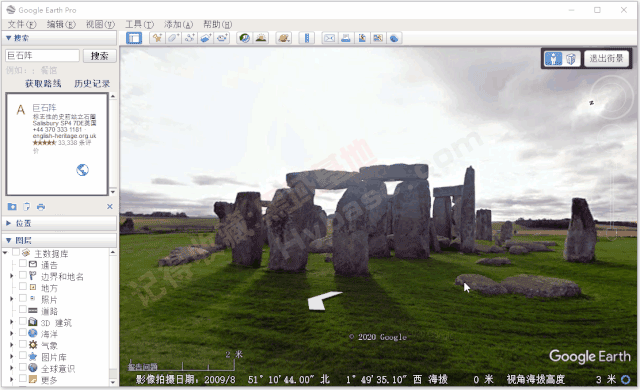Click the navigation compass ring
This screenshot has height=390, width=640.
tap(611, 96)
